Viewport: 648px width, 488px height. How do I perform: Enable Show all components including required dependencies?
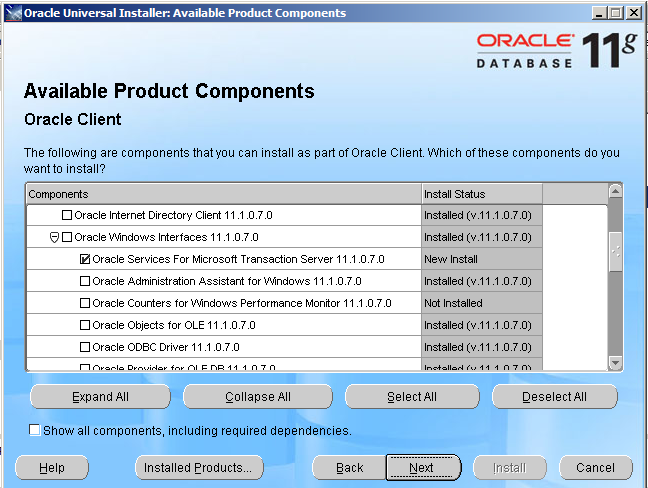35,430
